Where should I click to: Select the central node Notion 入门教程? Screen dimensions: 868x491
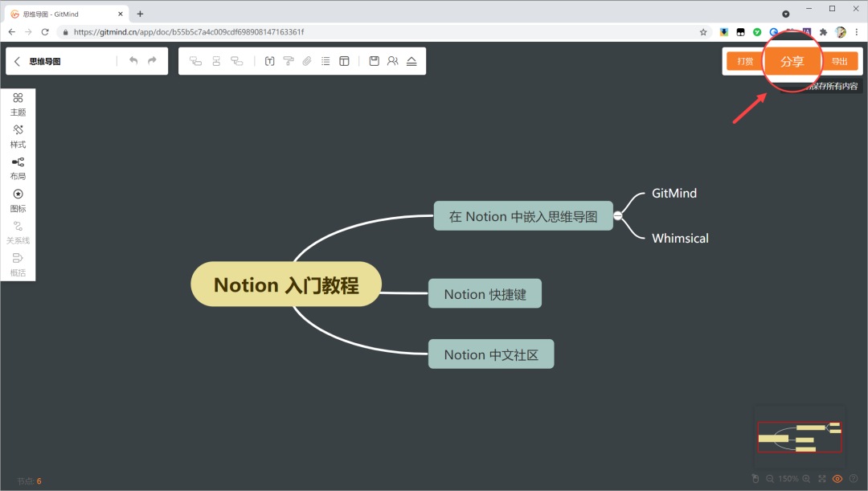pos(286,284)
